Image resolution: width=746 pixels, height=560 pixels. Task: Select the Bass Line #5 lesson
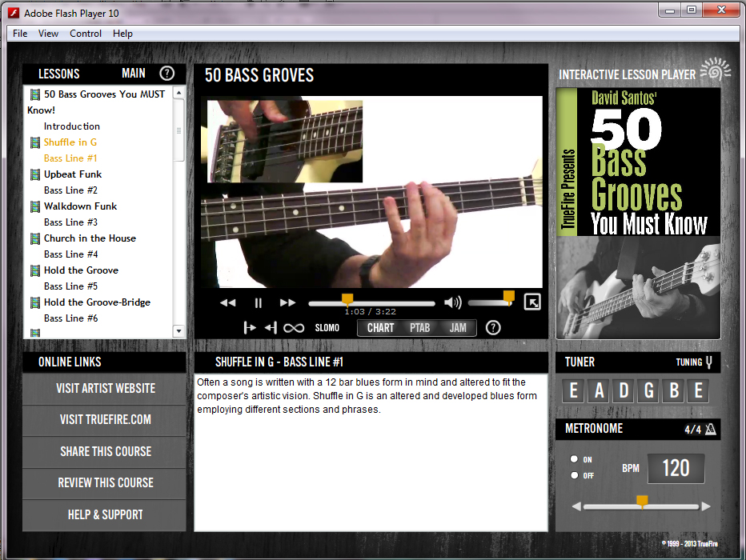point(71,286)
